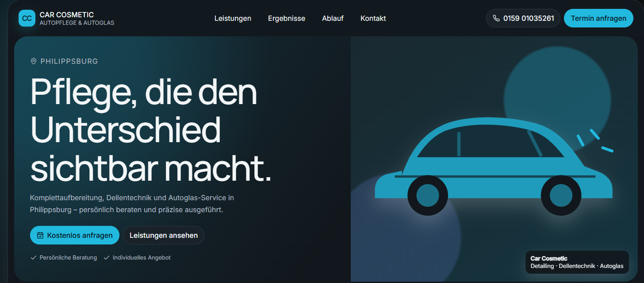Screen dimensions: 644x283
Task: Click the CAR COSMETIC brand name
Action: pos(66,15)
